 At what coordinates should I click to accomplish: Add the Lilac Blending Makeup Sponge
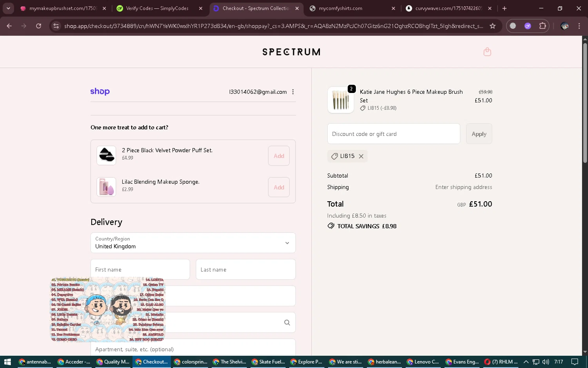tap(279, 187)
